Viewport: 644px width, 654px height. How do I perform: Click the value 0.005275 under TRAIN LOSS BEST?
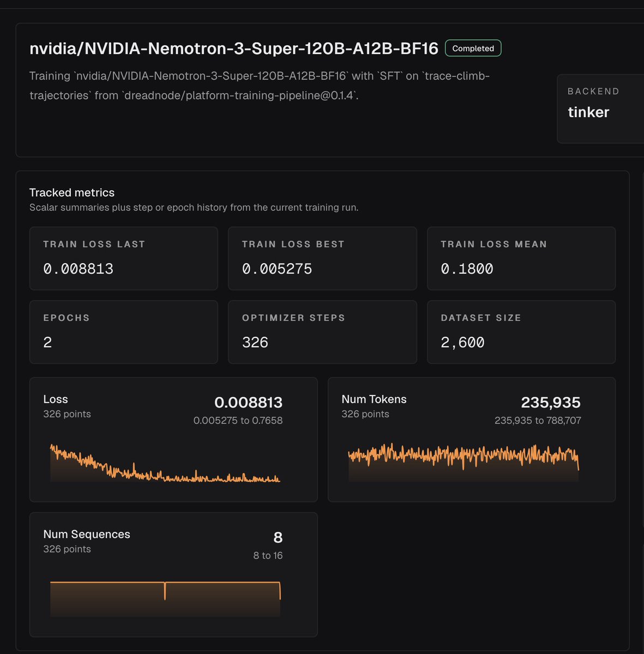point(277,269)
